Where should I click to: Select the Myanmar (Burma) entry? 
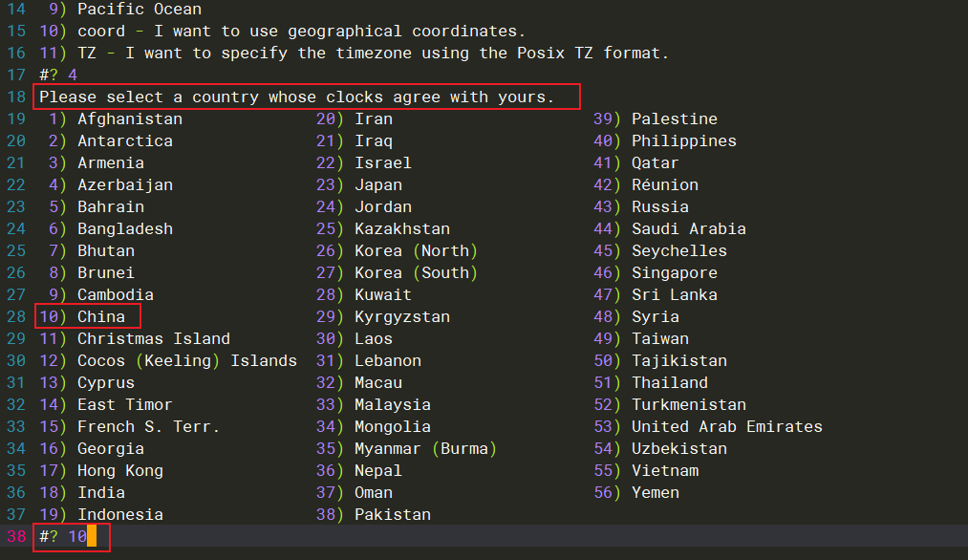425,449
